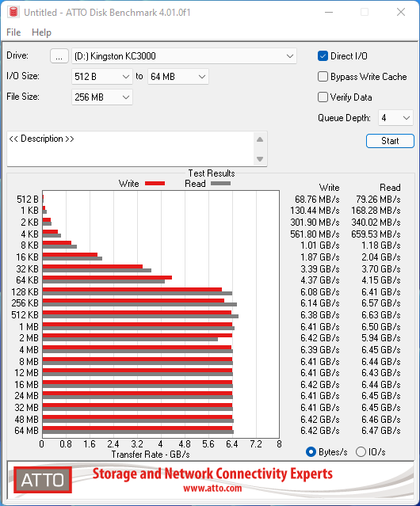Click the read value 1.18 GB/s
Viewport: 420px width, 506px height.
coord(381,245)
